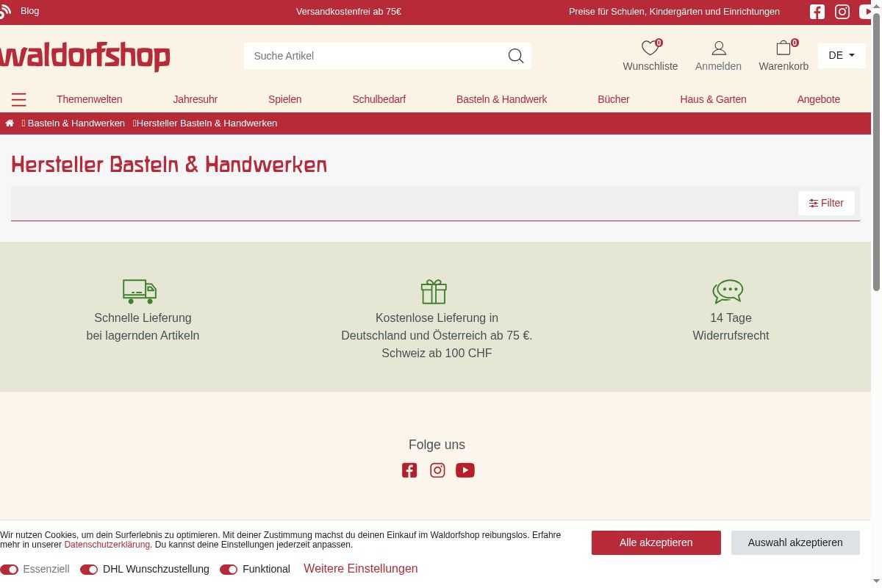Click Facebook icon in top bar
The width and height of the screenshot is (882, 588).
click(x=817, y=12)
